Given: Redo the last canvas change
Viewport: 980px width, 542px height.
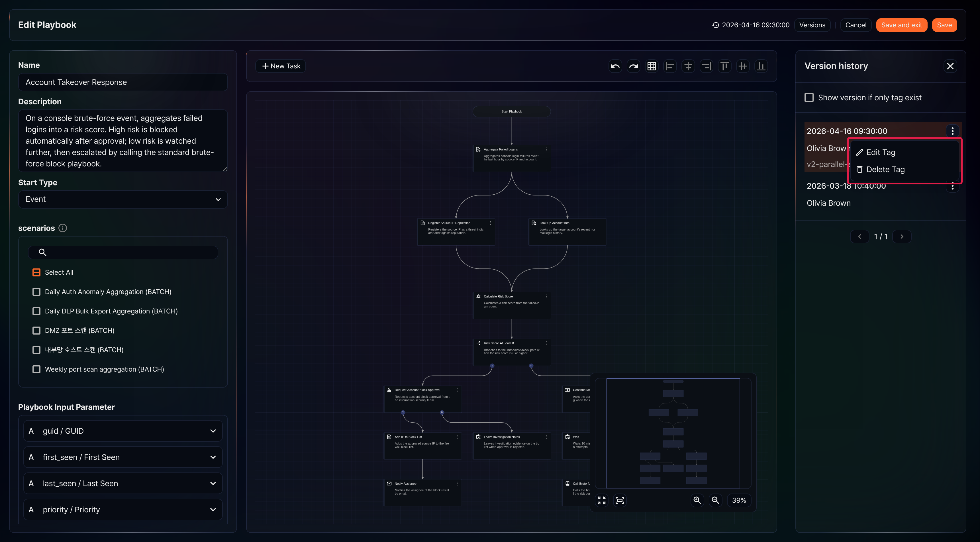Looking at the screenshot, I should 633,66.
